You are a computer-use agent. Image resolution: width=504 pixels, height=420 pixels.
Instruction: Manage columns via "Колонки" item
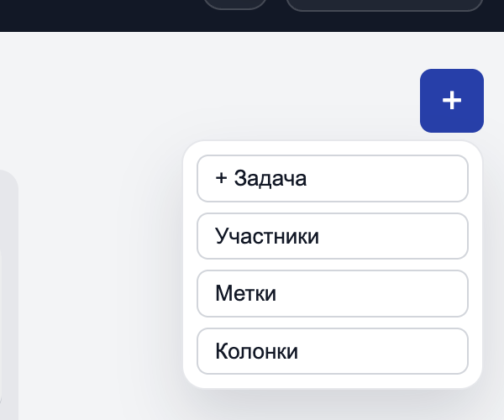click(332, 350)
